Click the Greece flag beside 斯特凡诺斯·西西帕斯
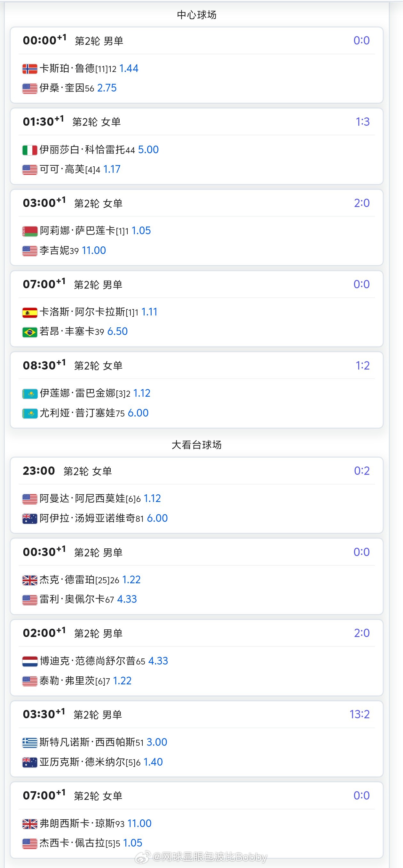403x868 pixels. coord(30,743)
